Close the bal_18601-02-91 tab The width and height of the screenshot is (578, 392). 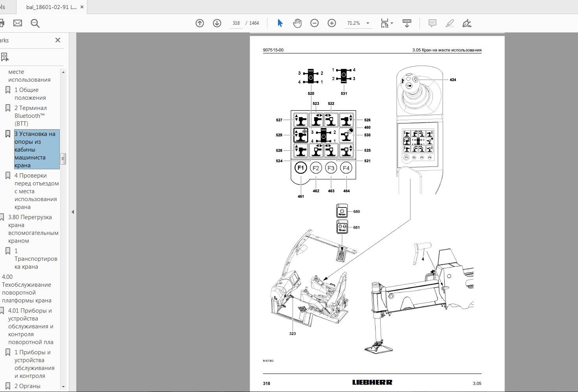point(82,7)
